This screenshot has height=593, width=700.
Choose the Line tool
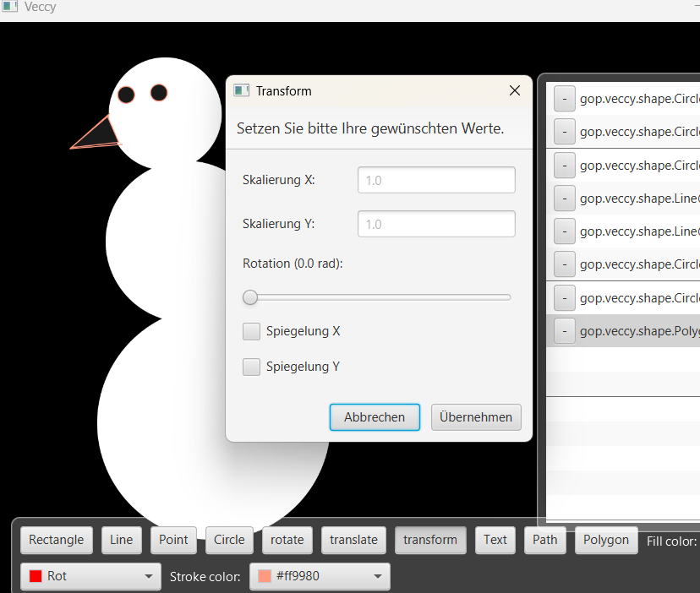122,540
